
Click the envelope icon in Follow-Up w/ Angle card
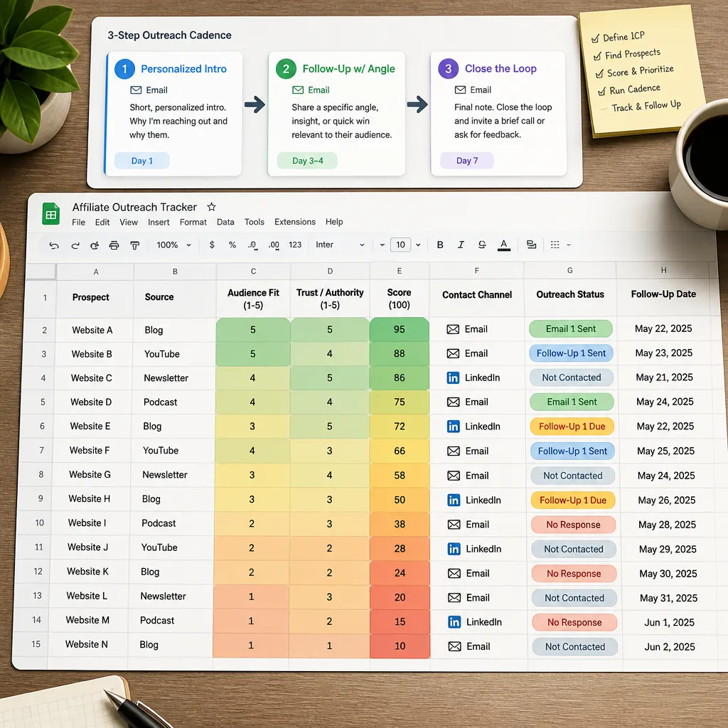tap(298, 90)
